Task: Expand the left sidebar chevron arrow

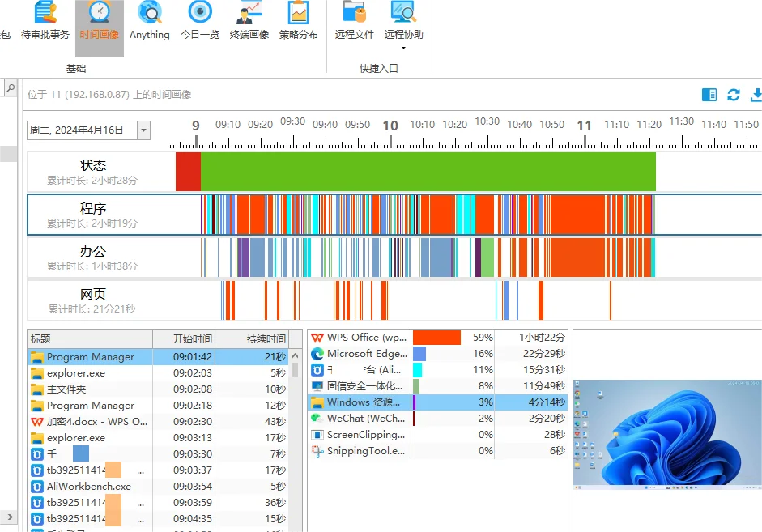Action: 11,517
